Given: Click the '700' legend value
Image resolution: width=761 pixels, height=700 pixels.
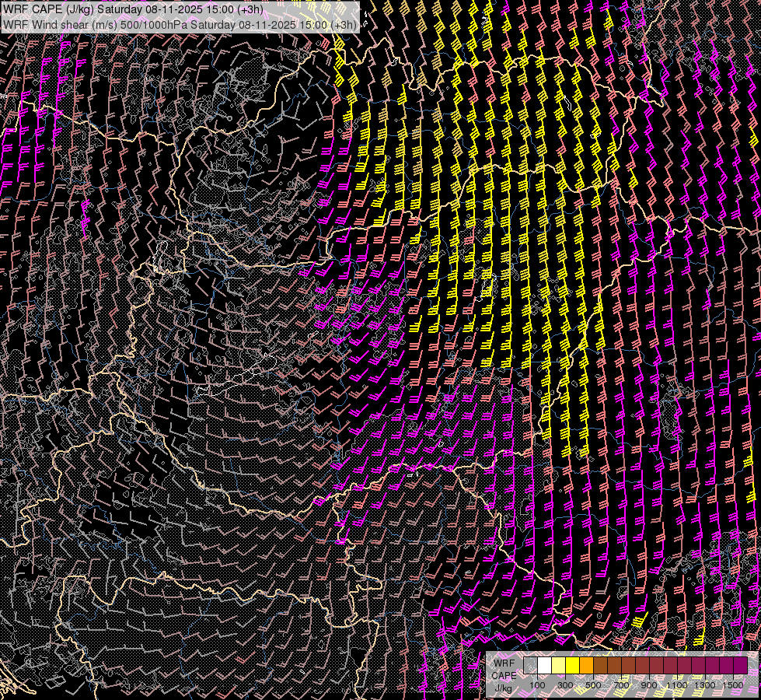Looking at the screenshot, I should (621, 685).
